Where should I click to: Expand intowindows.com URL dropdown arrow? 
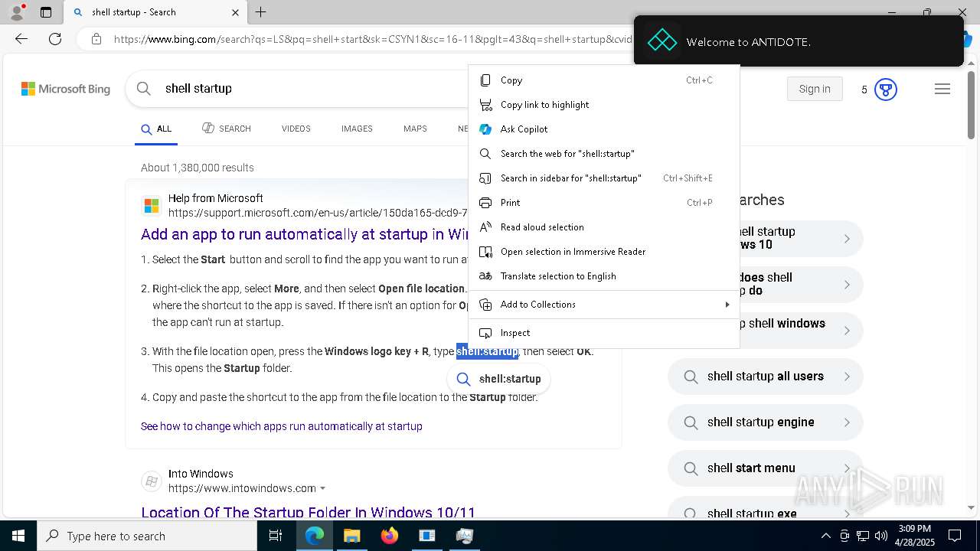[x=322, y=488]
